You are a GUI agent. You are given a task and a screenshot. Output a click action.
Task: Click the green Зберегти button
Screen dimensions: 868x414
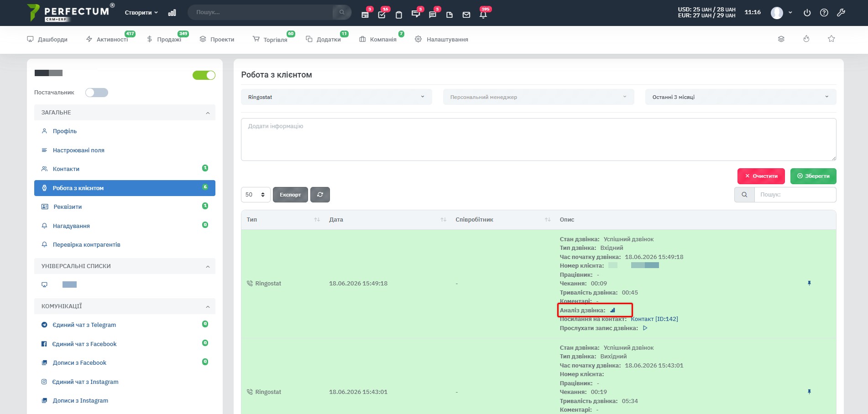tap(813, 176)
